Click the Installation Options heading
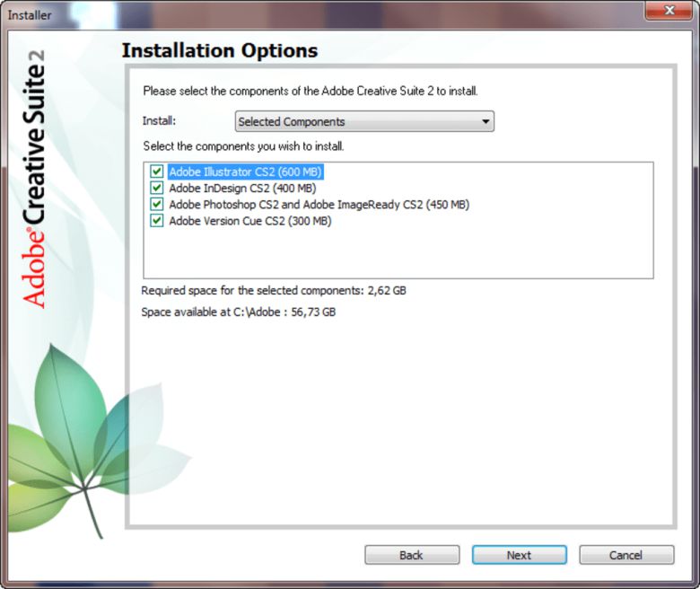This screenshot has width=700, height=589. click(x=220, y=51)
